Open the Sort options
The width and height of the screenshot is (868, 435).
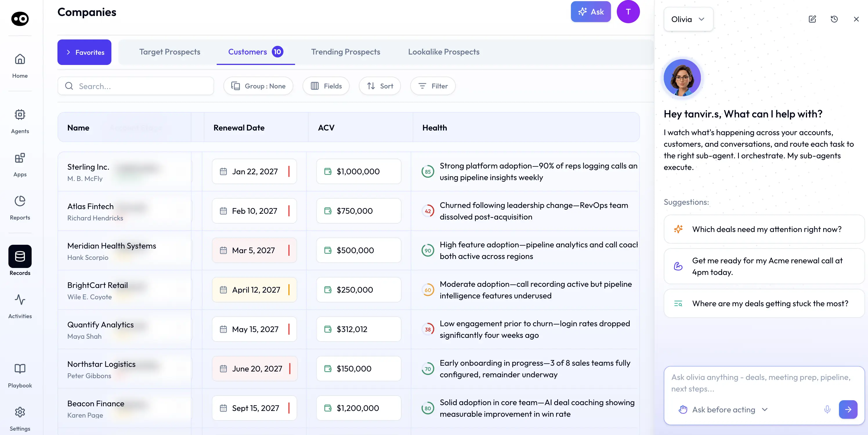pyautogui.click(x=380, y=86)
